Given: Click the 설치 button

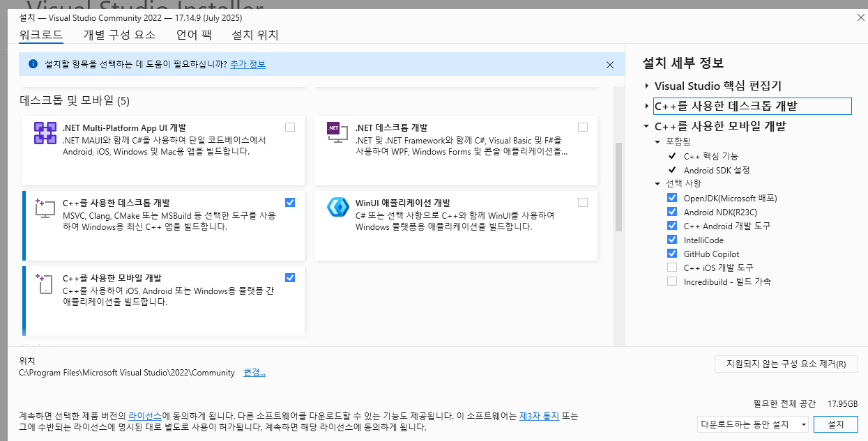Looking at the screenshot, I should point(835,424).
